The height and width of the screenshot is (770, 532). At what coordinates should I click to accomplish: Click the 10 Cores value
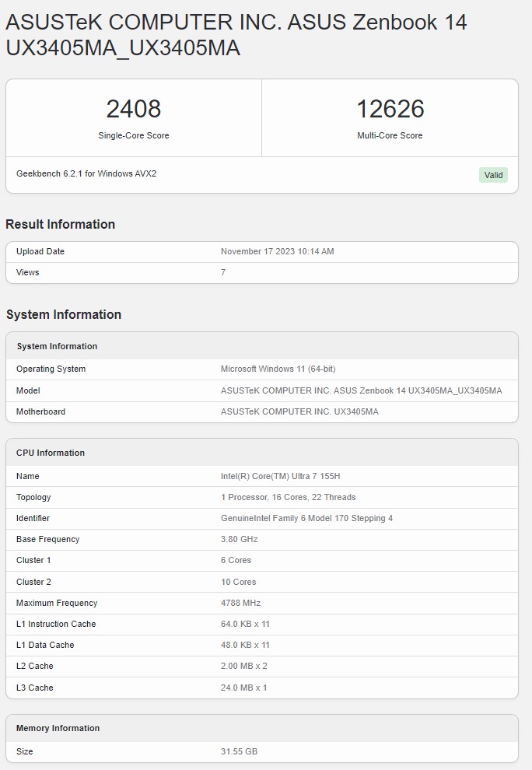238,583
